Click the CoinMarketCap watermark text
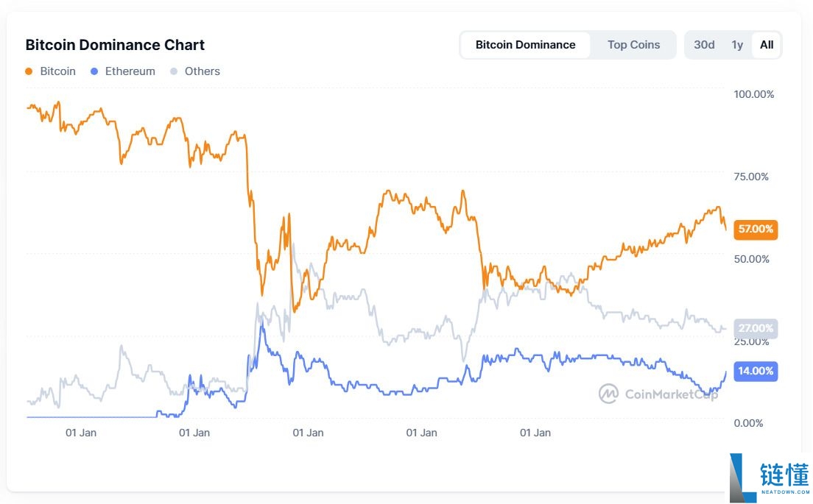 pyautogui.click(x=671, y=394)
